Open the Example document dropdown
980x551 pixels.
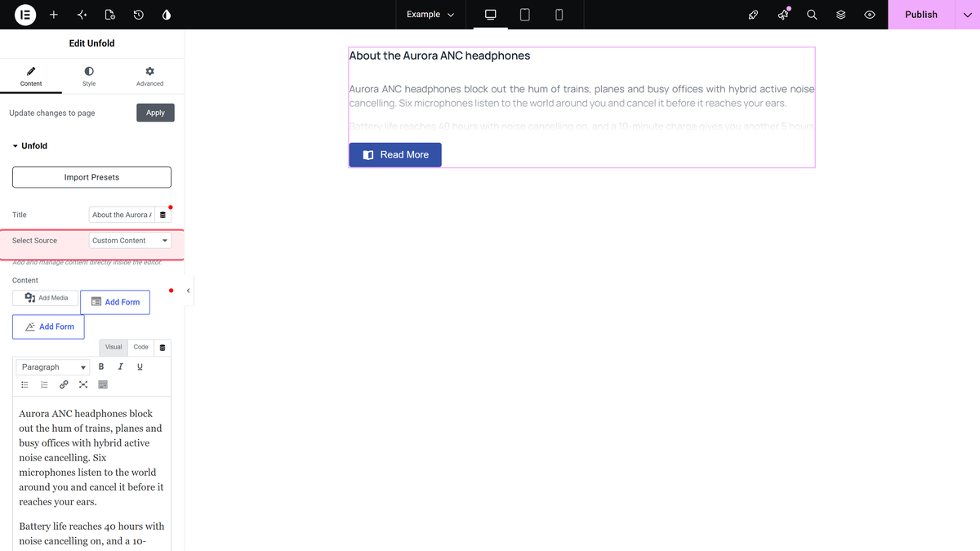tap(430, 15)
